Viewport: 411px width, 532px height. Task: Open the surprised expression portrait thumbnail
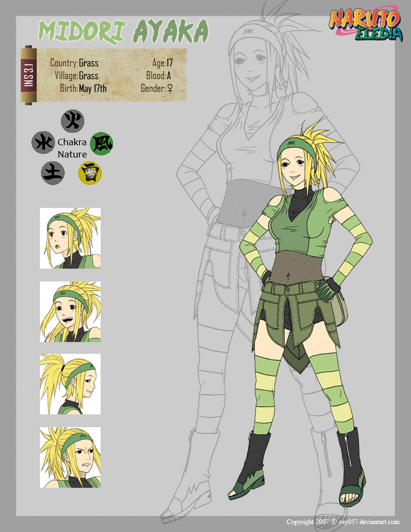pyautogui.click(x=70, y=238)
